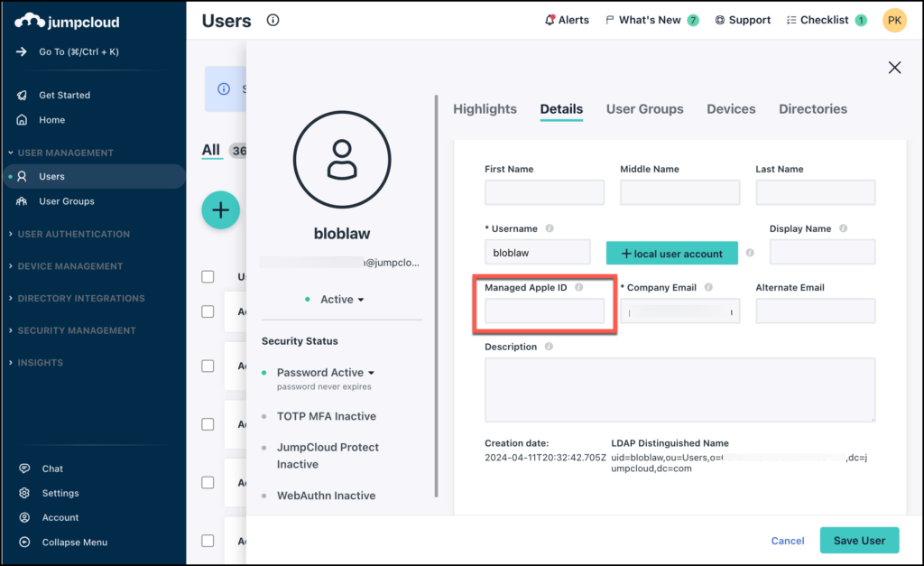924x566 pixels.
Task: Check the first user row checkbox
Action: (208, 311)
